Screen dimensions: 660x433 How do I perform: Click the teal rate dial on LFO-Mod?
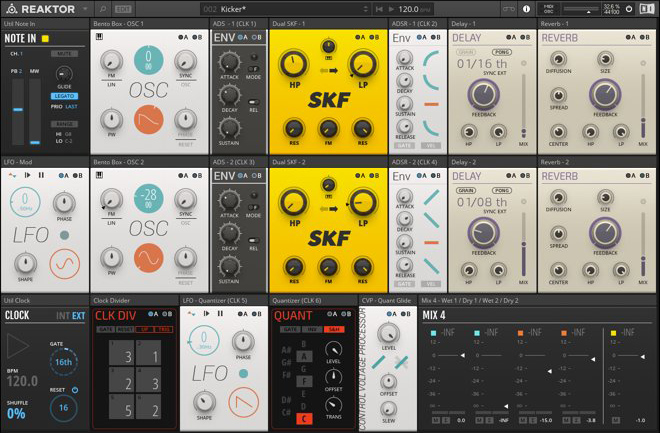pyautogui.click(x=25, y=202)
